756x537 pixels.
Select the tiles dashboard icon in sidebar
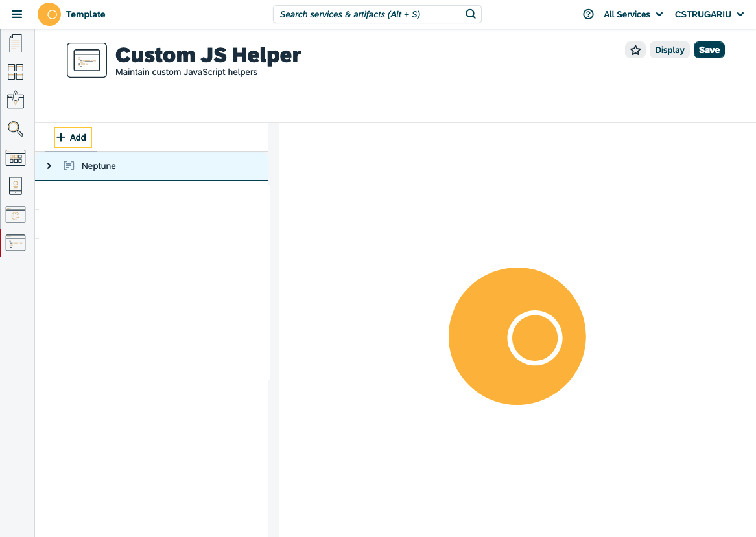(x=15, y=72)
